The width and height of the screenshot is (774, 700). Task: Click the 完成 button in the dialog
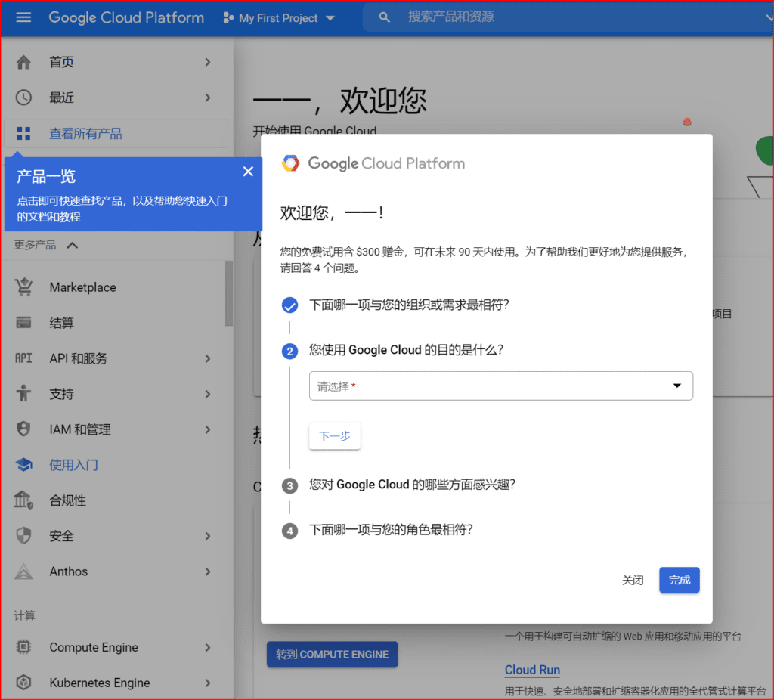[x=679, y=580]
